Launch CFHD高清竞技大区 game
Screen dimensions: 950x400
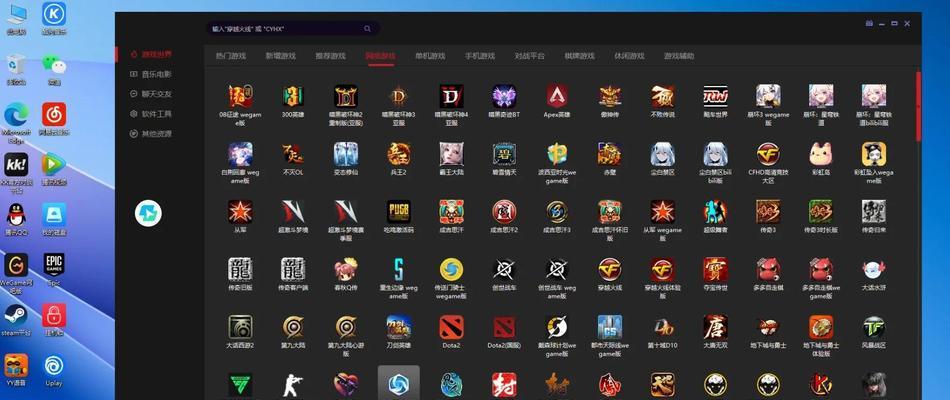[x=768, y=154]
